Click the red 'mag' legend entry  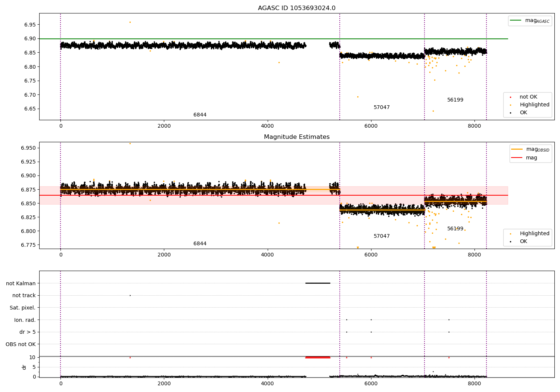pos(524,158)
